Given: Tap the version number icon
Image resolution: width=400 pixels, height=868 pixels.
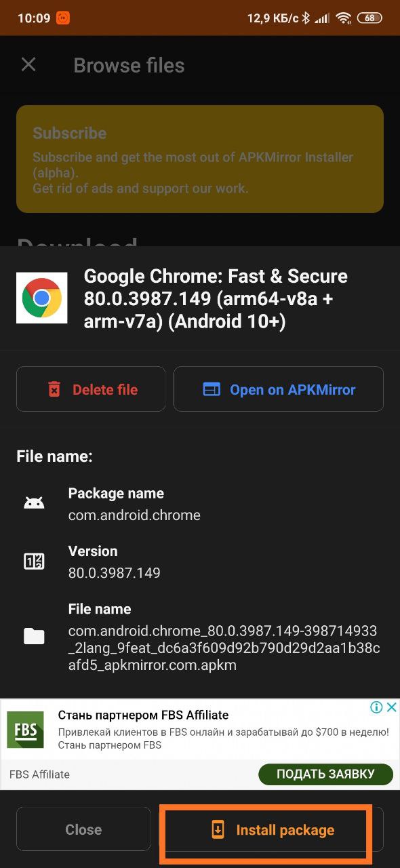Looking at the screenshot, I should tap(34, 561).
